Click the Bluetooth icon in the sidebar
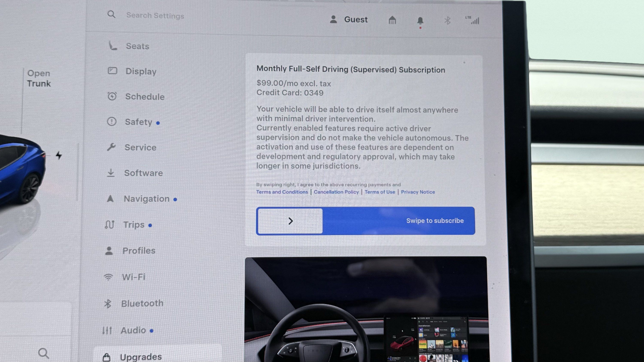This screenshot has width=644, height=362. tap(108, 304)
